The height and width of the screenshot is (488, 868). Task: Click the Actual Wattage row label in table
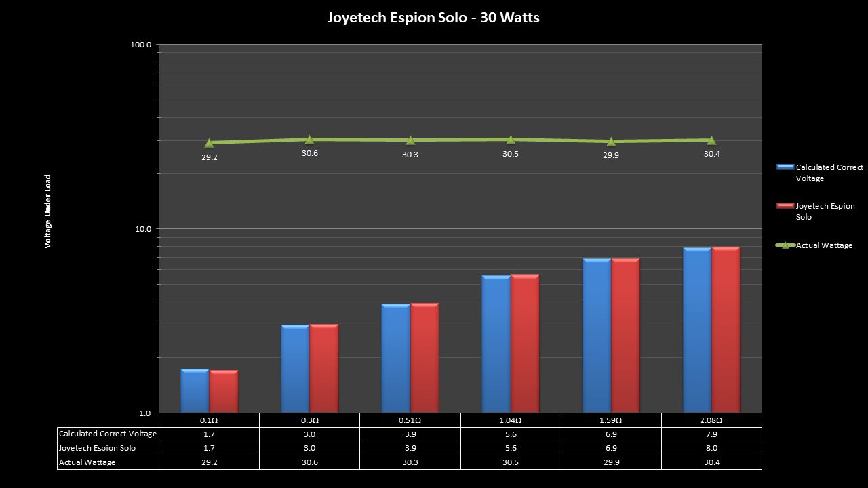87,462
